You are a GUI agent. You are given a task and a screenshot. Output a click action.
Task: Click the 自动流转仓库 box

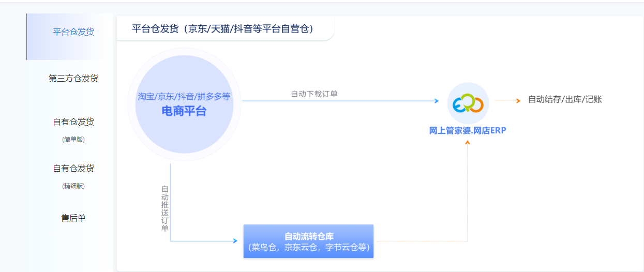pos(308,241)
